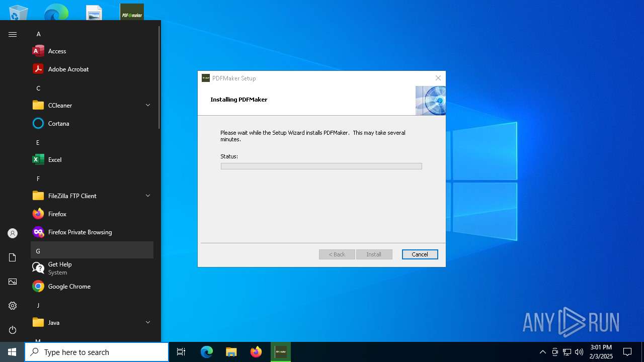This screenshot has width=644, height=362.
Task: Open the clock showing 3:01 PM
Action: click(601, 352)
